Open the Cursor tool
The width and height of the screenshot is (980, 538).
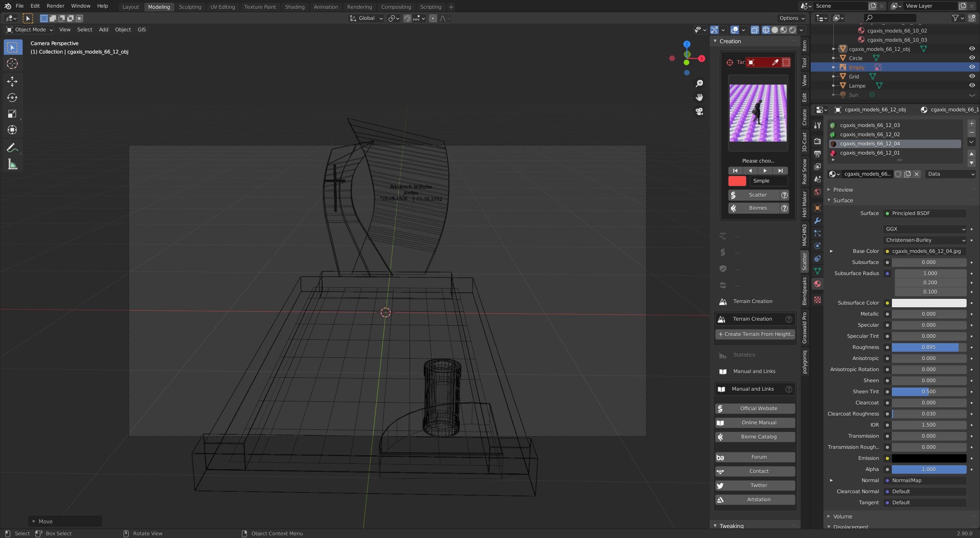[x=12, y=64]
